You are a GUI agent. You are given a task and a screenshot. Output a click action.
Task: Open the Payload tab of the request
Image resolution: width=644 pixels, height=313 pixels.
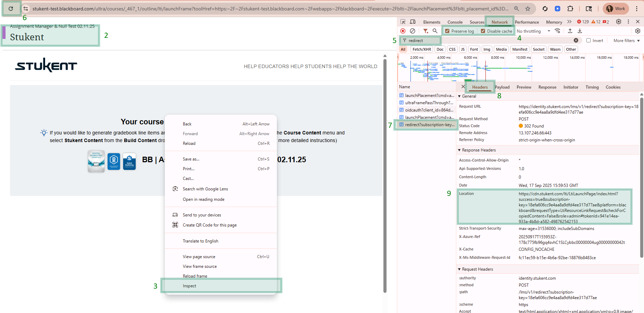pos(502,87)
